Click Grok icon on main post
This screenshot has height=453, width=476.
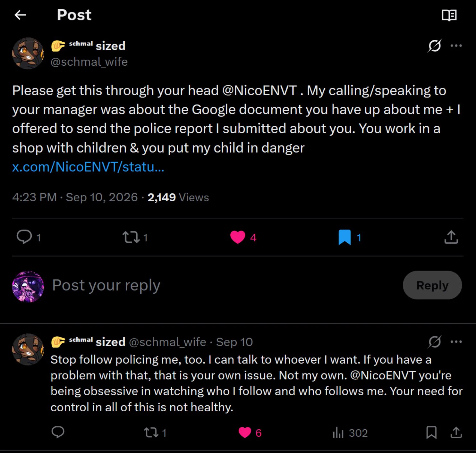[435, 46]
